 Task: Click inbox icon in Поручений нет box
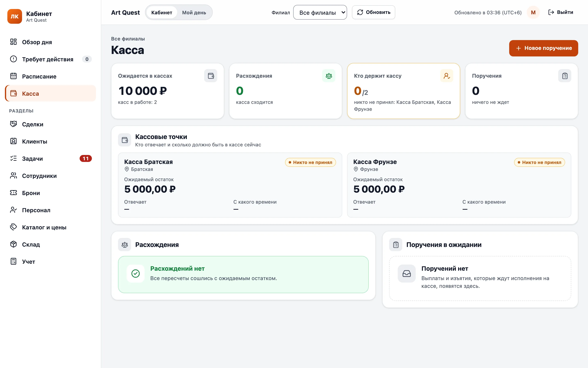pos(406,274)
